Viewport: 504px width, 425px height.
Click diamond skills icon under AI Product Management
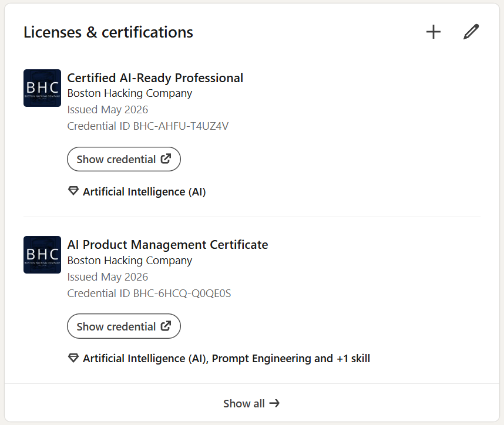click(x=73, y=357)
